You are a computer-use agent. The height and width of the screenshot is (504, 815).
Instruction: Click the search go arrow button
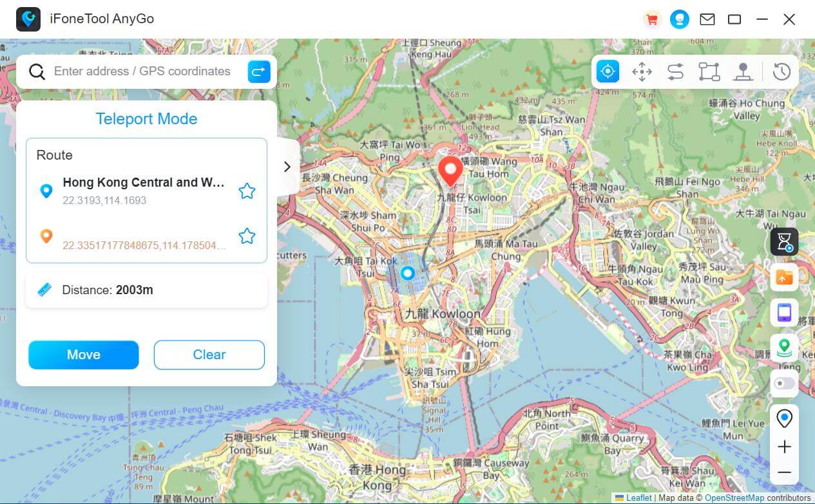259,71
